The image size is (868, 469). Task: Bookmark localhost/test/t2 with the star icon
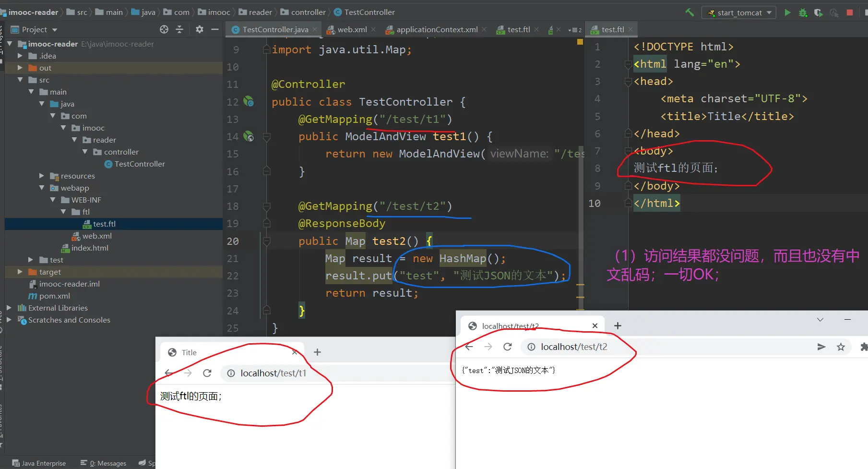(841, 347)
